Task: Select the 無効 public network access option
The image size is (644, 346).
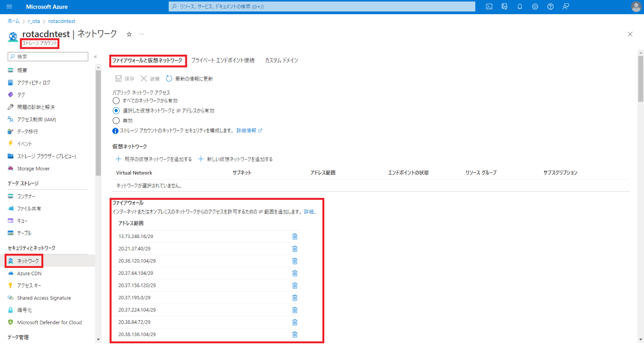Action: (117, 120)
